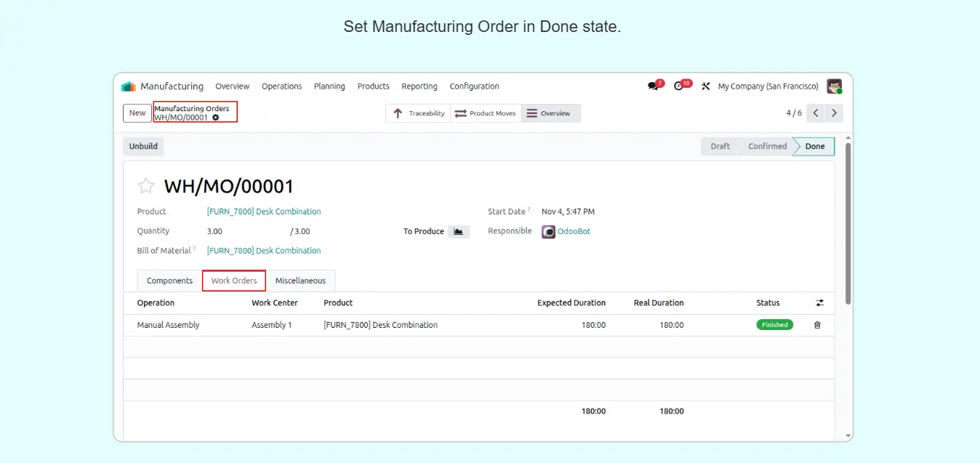This screenshot has width=980, height=463.
Task: Click the debug tools wrench icon
Action: tap(705, 86)
